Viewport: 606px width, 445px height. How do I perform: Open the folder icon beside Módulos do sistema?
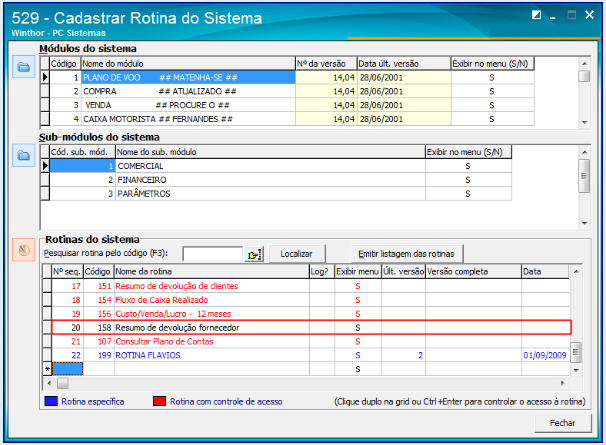pyautogui.click(x=24, y=67)
